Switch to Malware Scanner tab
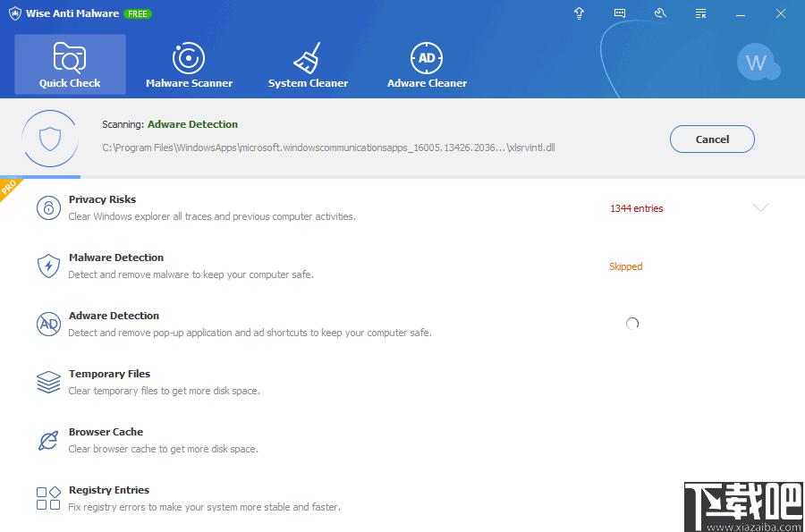Viewport: 805px width, 532px height. point(189,64)
